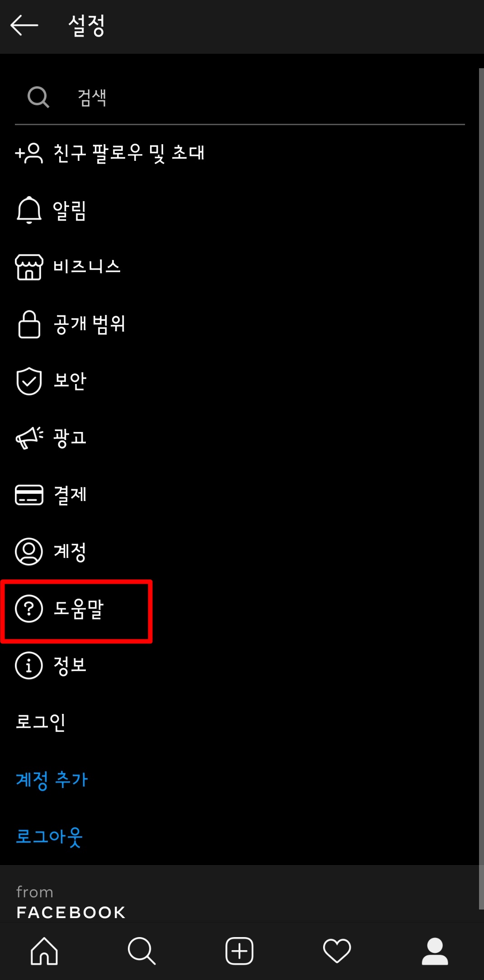This screenshot has height=980, width=484.
Task: Tap the megaphone icon for 광고
Action: pyautogui.click(x=29, y=438)
